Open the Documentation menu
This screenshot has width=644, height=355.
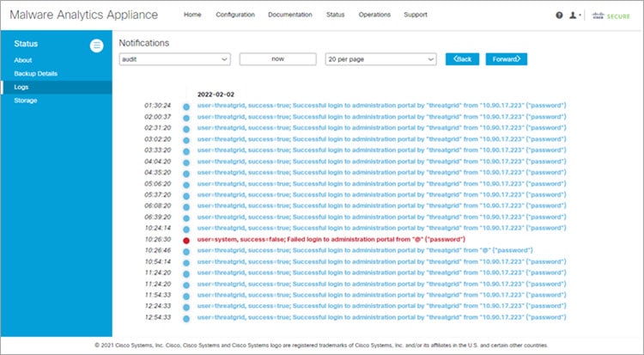point(290,15)
